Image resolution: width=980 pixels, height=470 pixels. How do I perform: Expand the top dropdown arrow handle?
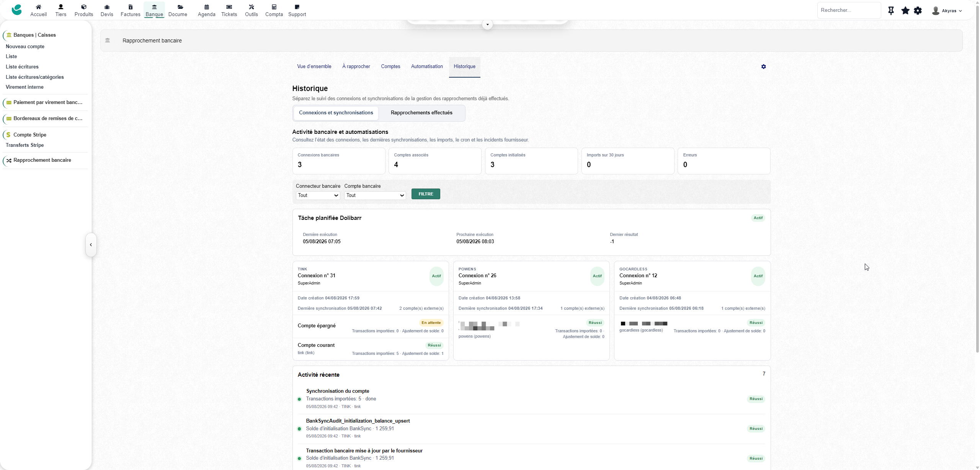tap(487, 25)
